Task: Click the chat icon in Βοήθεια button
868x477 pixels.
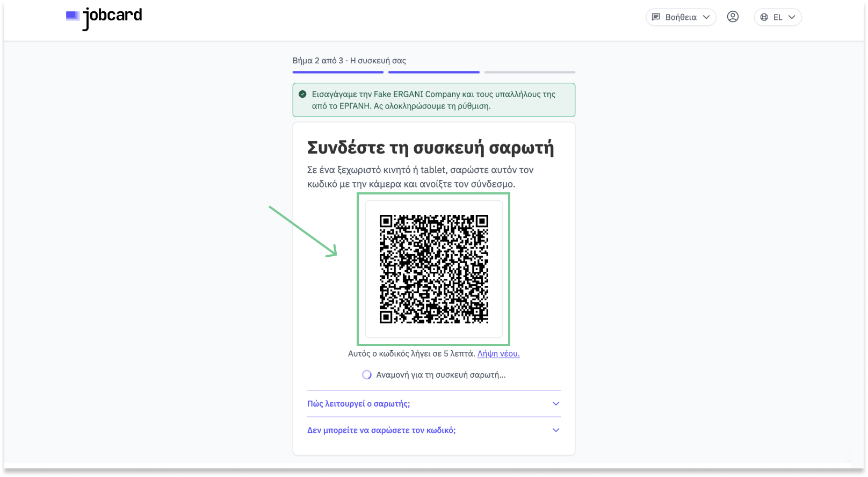Action: pyautogui.click(x=656, y=17)
